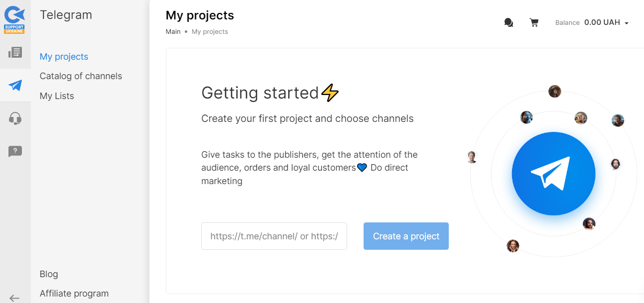Go to My Lists menu item
This screenshot has width=644, height=303.
tap(57, 96)
